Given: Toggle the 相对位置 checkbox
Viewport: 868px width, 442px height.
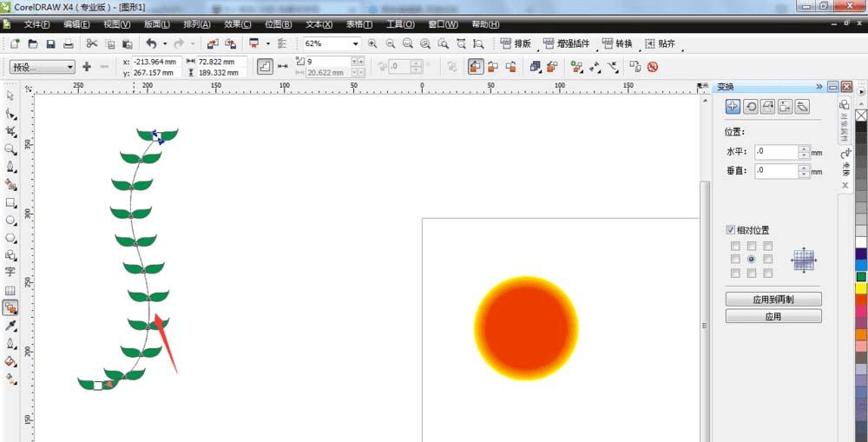Looking at the screenshot, I should click(730, 230).
